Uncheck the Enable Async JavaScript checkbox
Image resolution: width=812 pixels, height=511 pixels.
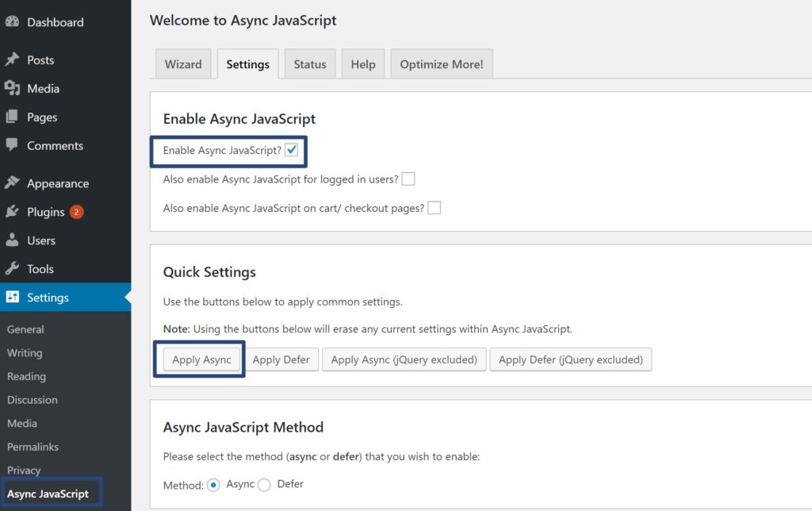click(x=292, y=150)
